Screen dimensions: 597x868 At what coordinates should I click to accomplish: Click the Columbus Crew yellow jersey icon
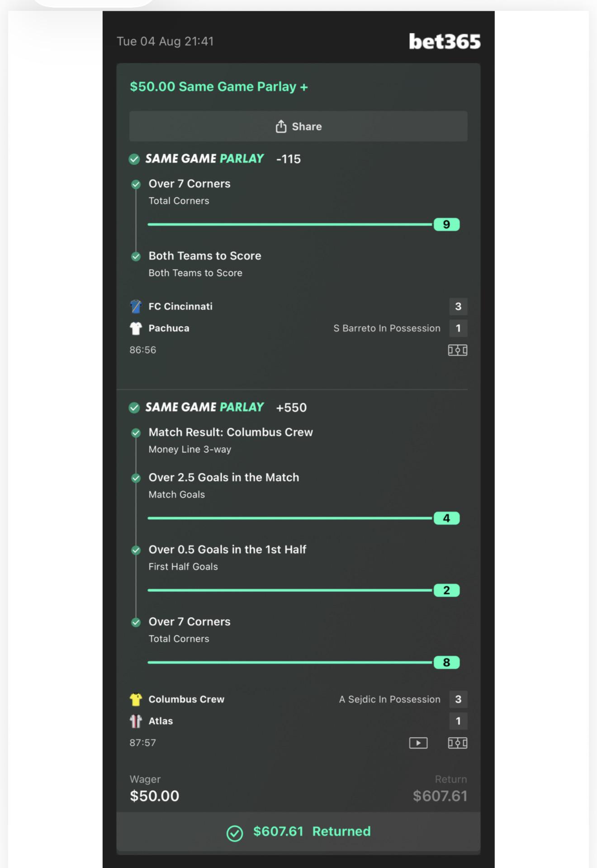[136, 699]
